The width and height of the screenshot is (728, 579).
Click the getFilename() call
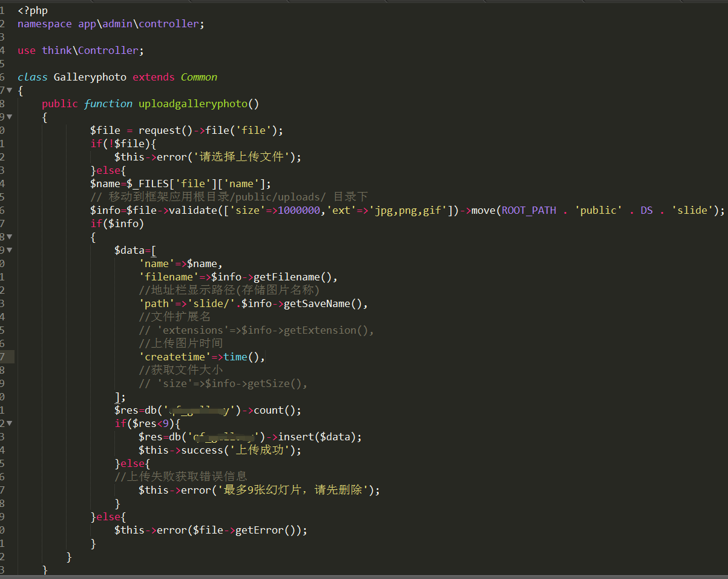(x=293, y=277)
